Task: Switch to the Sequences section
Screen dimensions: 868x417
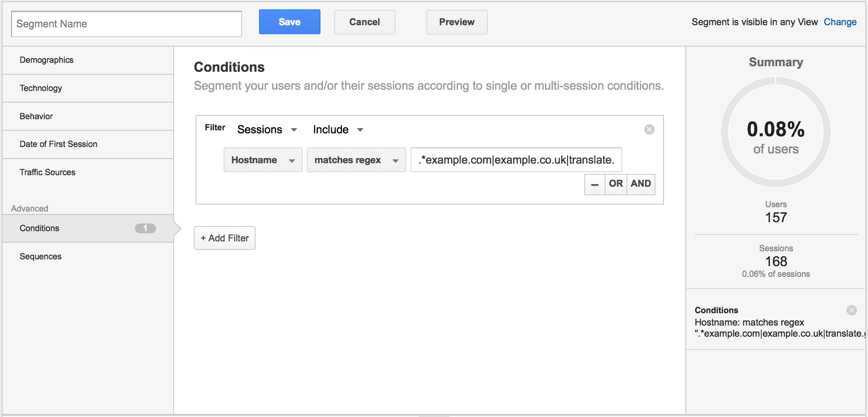Action: click(x=88, y=256)
